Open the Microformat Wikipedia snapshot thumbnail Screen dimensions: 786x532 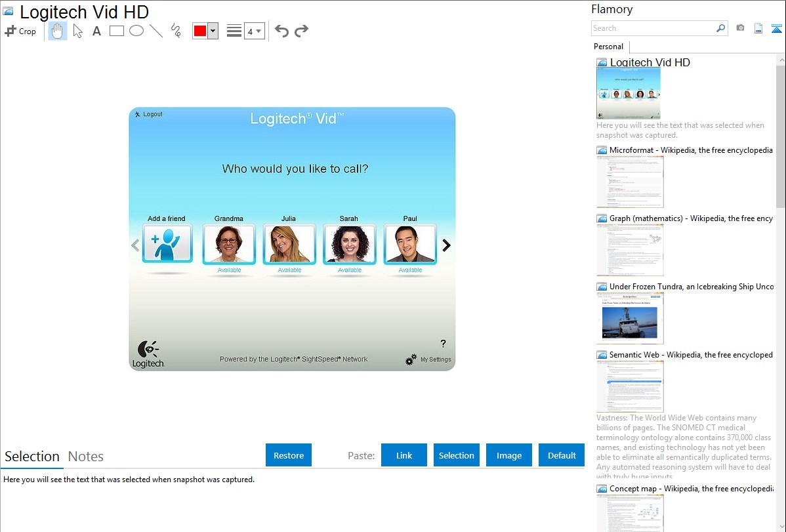(x=630, y=182)
